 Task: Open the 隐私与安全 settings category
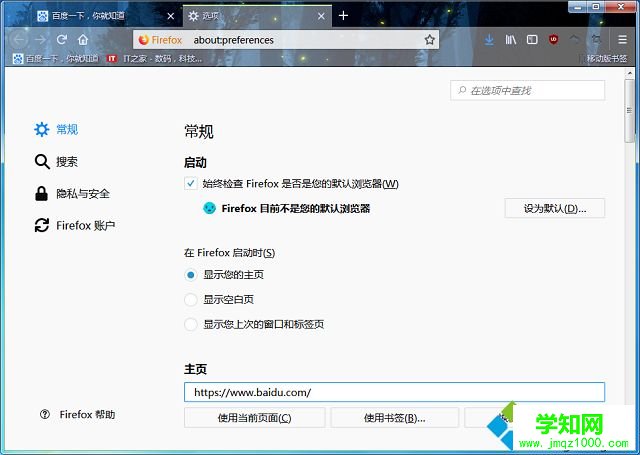(x=72, y=193)
